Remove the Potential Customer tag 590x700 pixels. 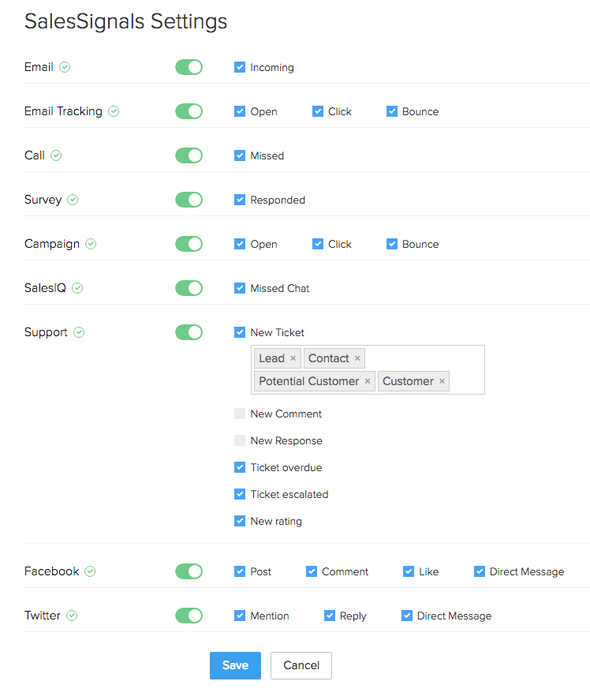(x=368, y=381)
